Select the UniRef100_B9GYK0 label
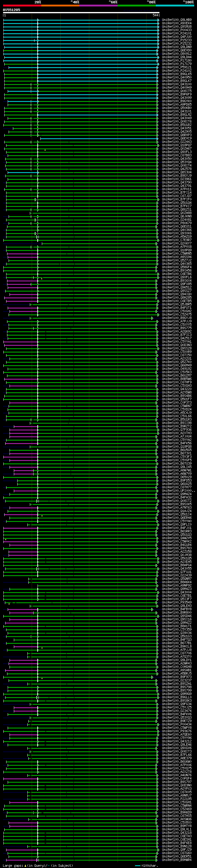The height and width of the screenshot is (868, 197). 177,101
